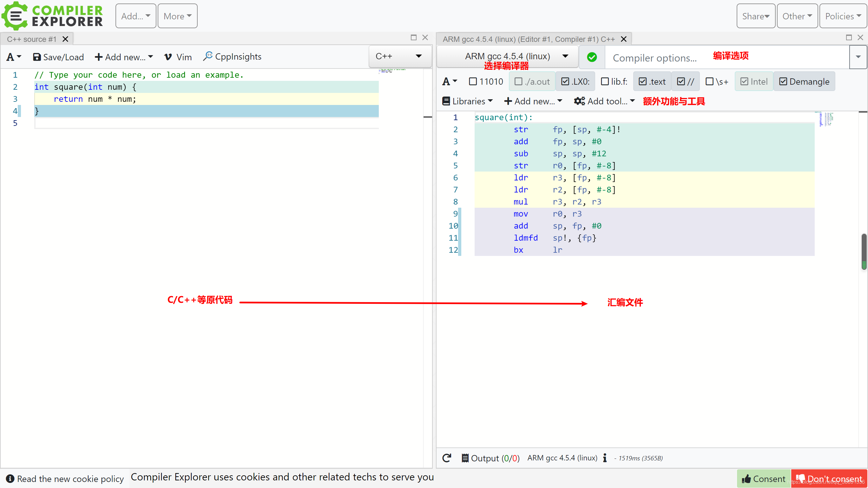Click the recompile refresh icon
The height and width of the screenshot is (488, 868).
447,458
